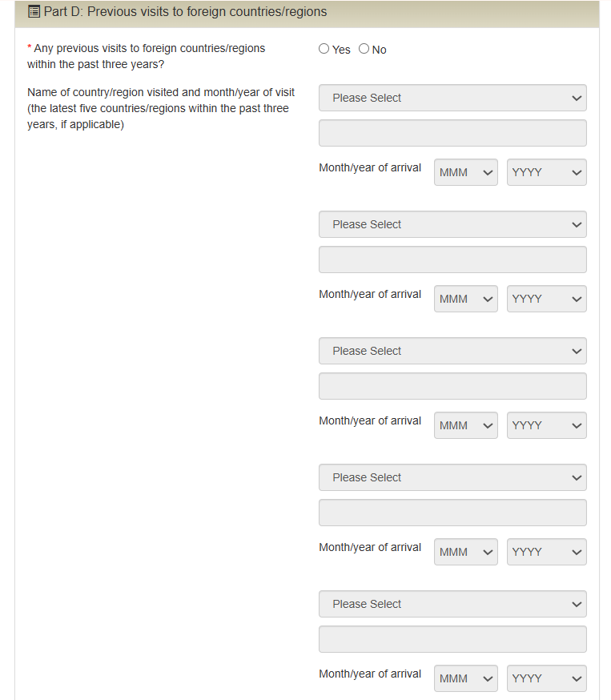Viewport: 611px width, 700px height.
Task: Open the fourth country Please Select dropdown
Action: (452, 477)
